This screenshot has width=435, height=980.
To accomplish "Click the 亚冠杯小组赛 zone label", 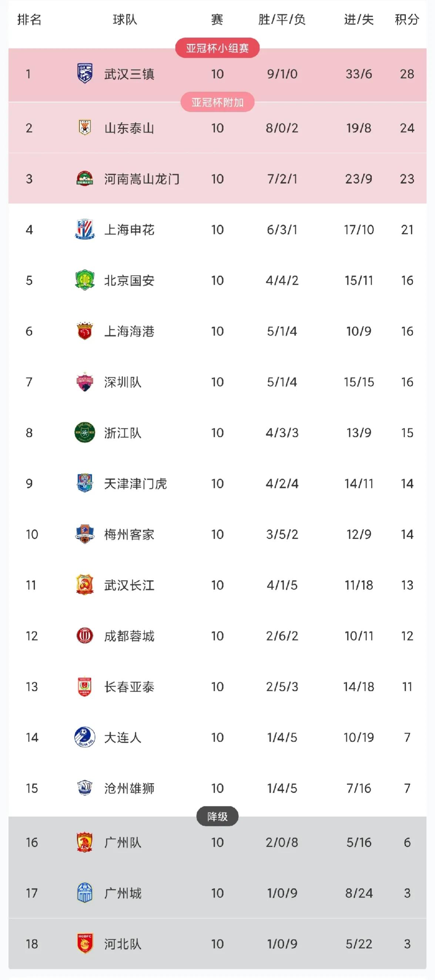I will [x=217, y=48].
